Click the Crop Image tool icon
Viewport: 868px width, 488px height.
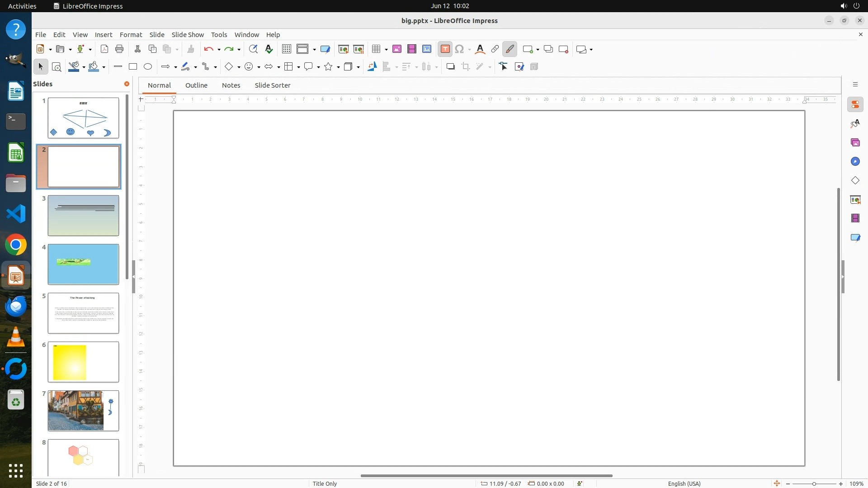pyautogui.click(x=466, y=67)
